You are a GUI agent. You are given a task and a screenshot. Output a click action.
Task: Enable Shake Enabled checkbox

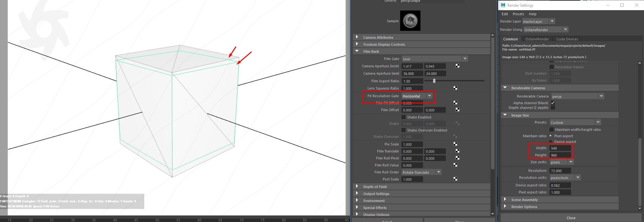pyautogui.click(x=404, y=117)
